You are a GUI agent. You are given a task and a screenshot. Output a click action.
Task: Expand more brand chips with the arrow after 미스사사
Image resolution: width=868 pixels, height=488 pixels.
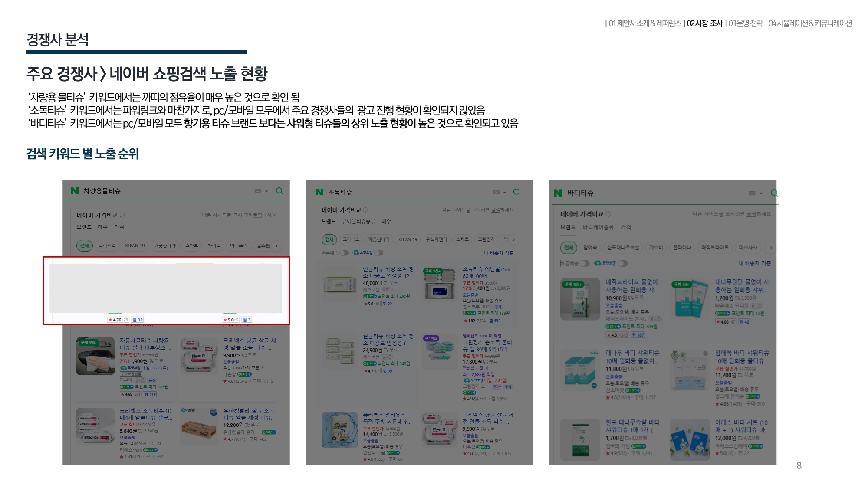click(771, 248)
